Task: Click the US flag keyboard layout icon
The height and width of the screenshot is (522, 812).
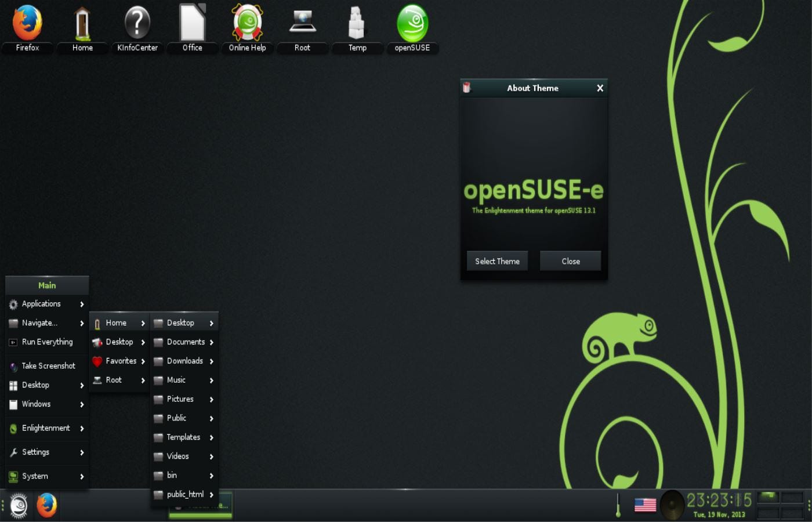Action: pyautogui.click(x=645, y=505)
